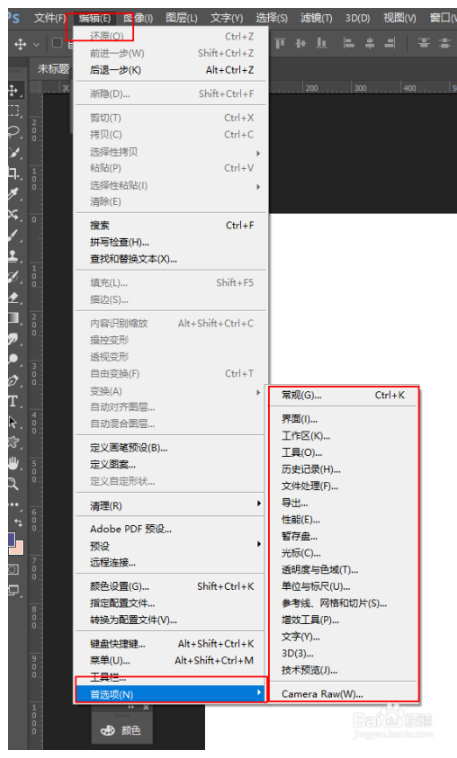Select the Crop tool
Screen dimensions: 457x758
(14, 173)
